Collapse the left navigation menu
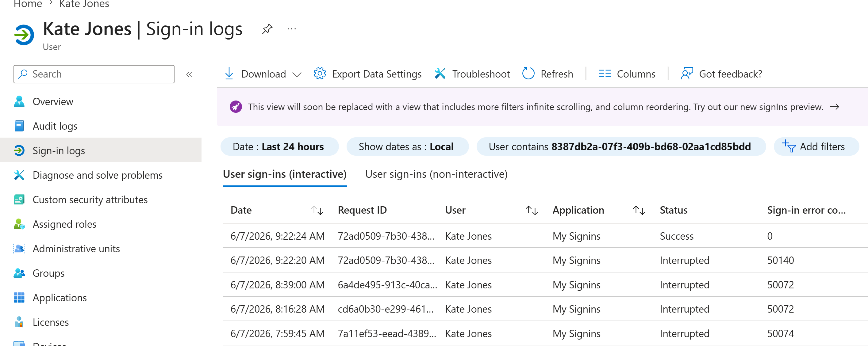 189,74
